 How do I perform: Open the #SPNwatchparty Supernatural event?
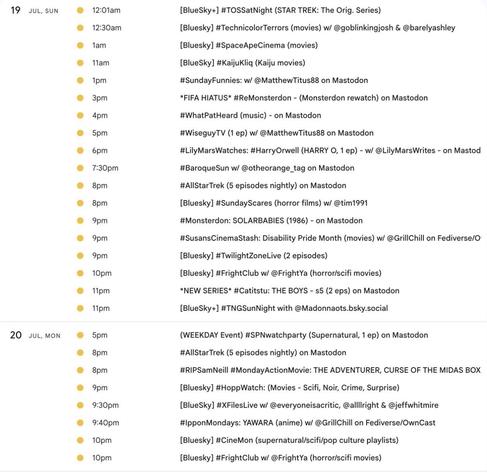(304, 335)
